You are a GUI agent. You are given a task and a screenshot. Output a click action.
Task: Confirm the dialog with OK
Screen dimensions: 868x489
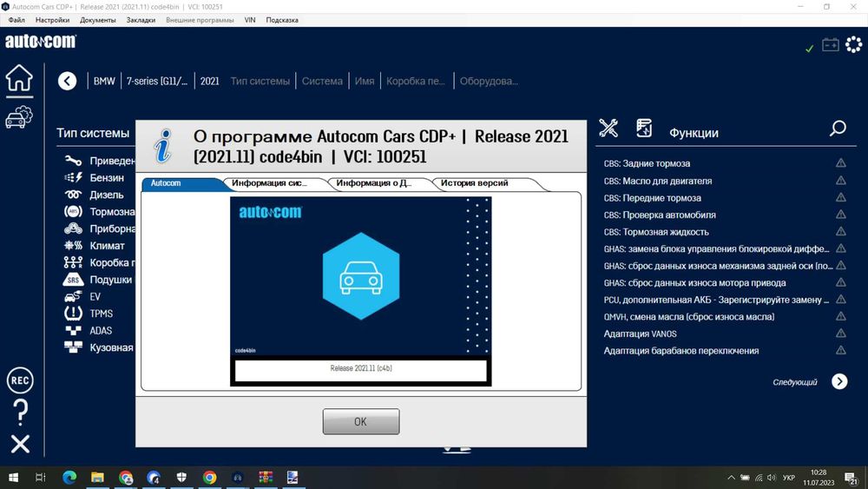coord(361,421)
